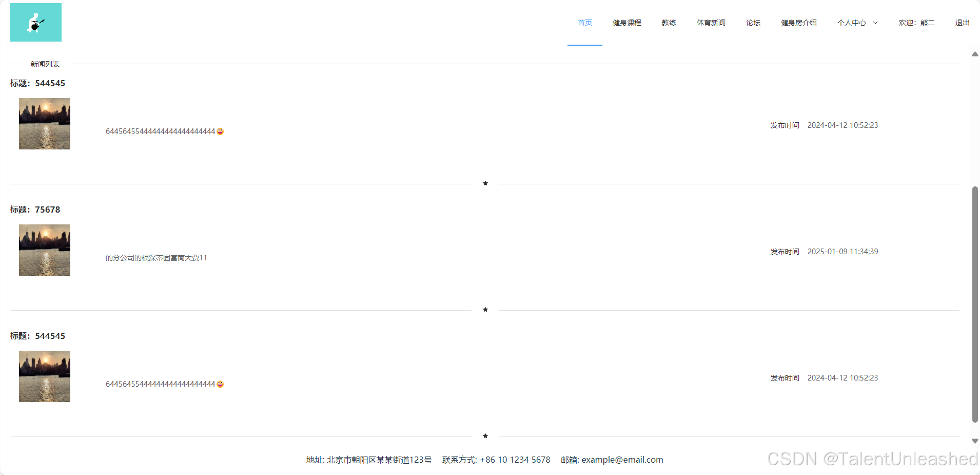This screenshot has height=475, width=980.
Task: Open the 教练 page
Action: 669,23
